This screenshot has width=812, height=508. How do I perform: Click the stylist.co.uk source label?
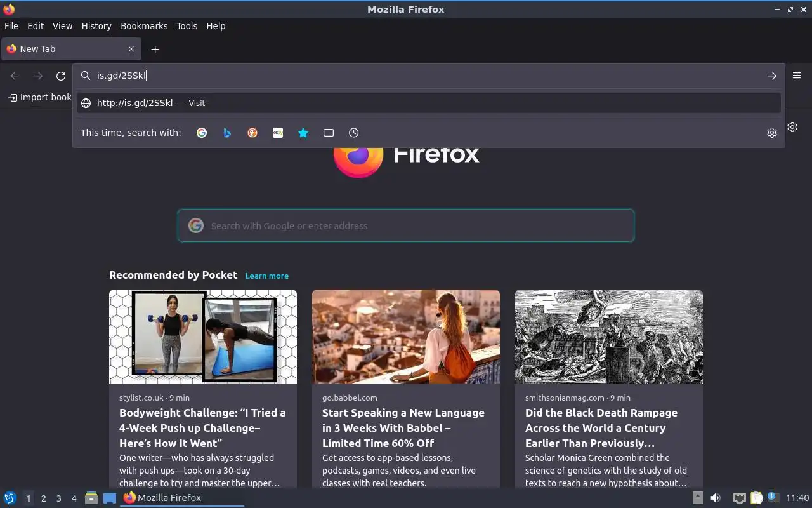pos(141,398)
